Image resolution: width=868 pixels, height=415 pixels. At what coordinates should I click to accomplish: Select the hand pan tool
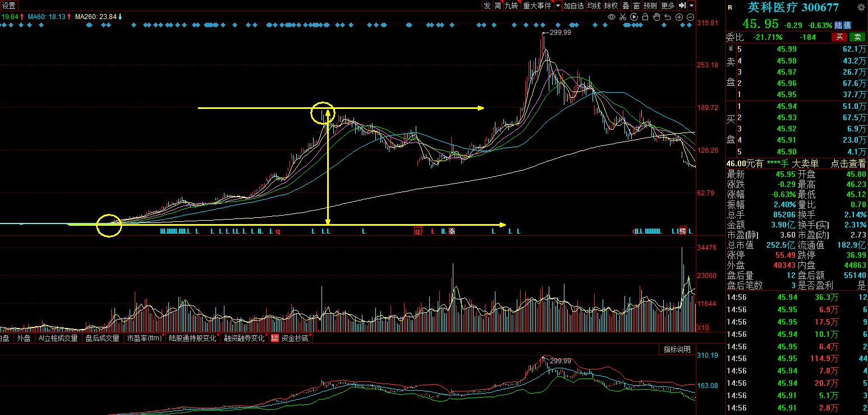click(x=656, y=17)
